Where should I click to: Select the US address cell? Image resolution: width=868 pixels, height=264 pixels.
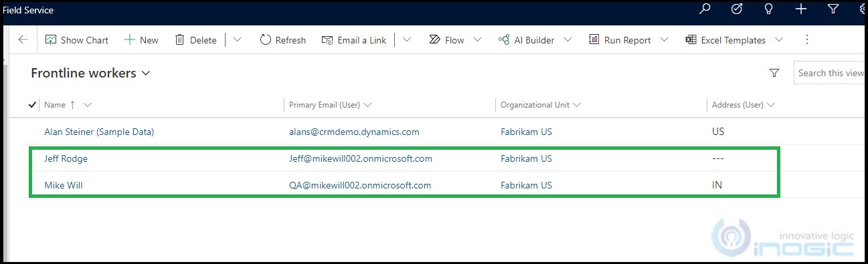718,132
